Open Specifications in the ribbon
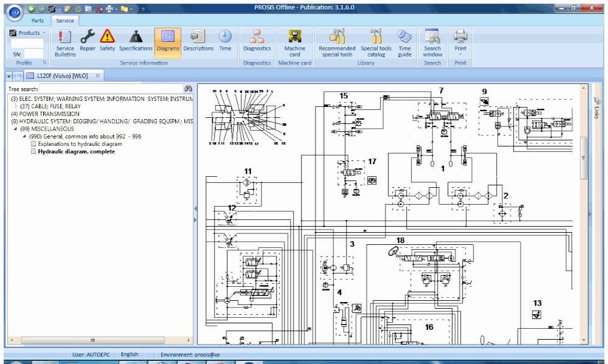The width and height of the screenshot is (608, 364). tap(136, 40)
